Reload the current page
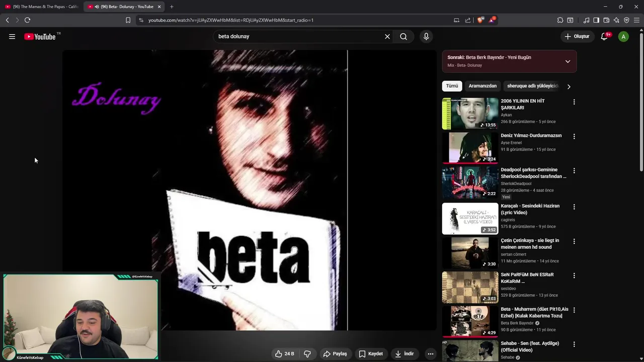The width and height of the screenshot is (644, 362). pyautogui.click(x=27, y=20)
